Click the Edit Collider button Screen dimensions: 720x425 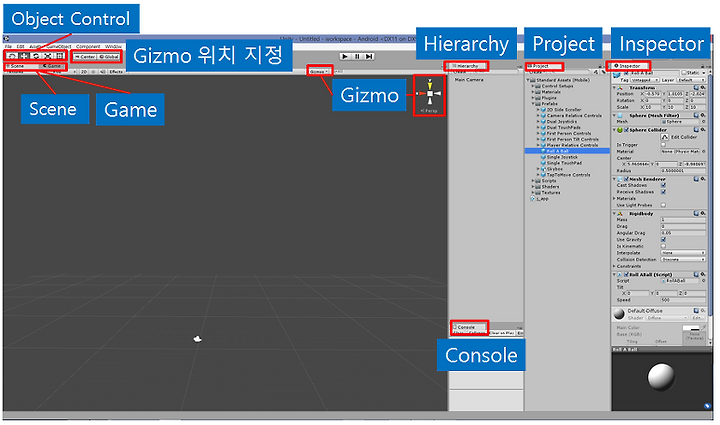coord(664,137)
